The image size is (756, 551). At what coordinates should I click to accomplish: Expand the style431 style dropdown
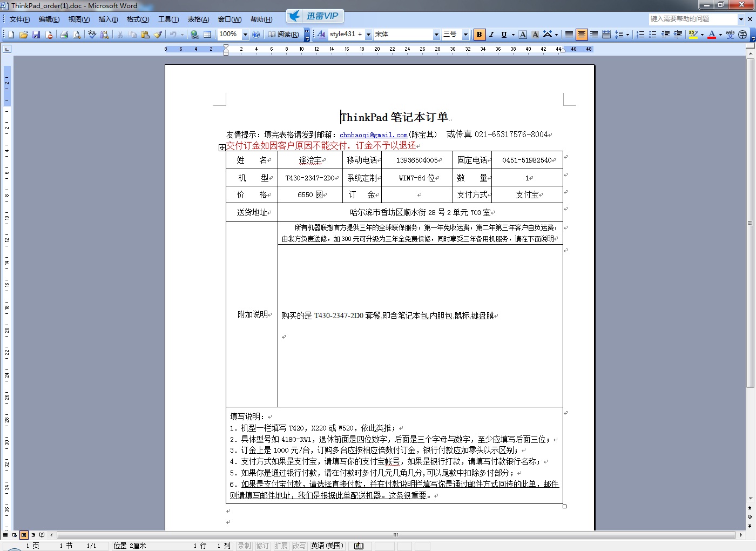(x=368, y=35)
